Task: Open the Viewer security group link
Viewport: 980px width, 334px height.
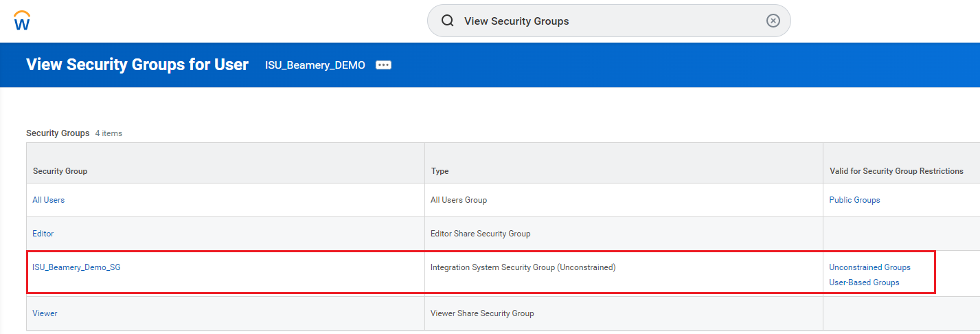Action: [x=45, y=313]
